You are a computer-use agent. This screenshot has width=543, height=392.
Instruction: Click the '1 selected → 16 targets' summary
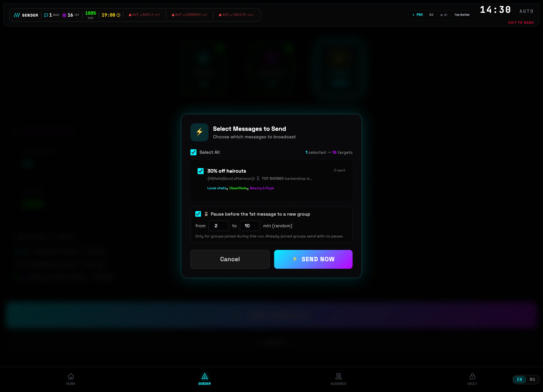point(329,152)
